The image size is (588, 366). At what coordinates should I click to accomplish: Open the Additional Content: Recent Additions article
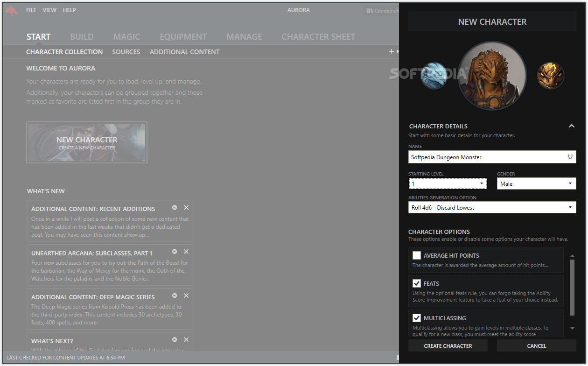click(x=110, y=221)
